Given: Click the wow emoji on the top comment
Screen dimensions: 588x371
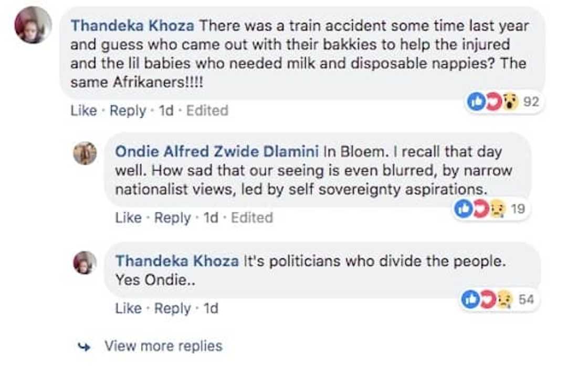Looking at the screenshot, I should click(508, 102).
